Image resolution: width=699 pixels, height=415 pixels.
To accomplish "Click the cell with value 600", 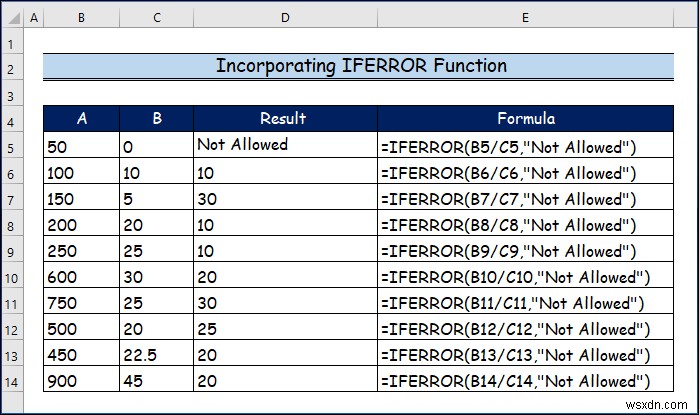I will click(82, 277).
